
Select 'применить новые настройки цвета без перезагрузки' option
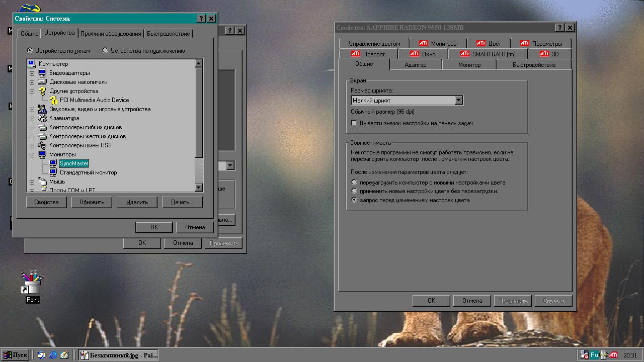(354, 191)
